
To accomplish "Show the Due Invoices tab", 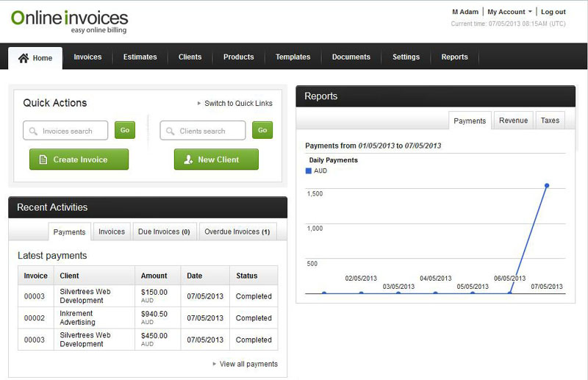I will [164, 232].
